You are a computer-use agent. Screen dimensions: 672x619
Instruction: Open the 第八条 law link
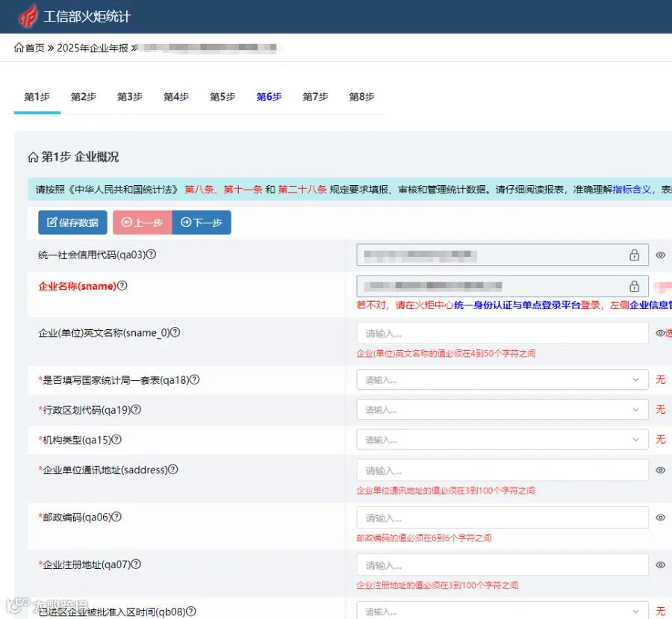coord(199,190)
